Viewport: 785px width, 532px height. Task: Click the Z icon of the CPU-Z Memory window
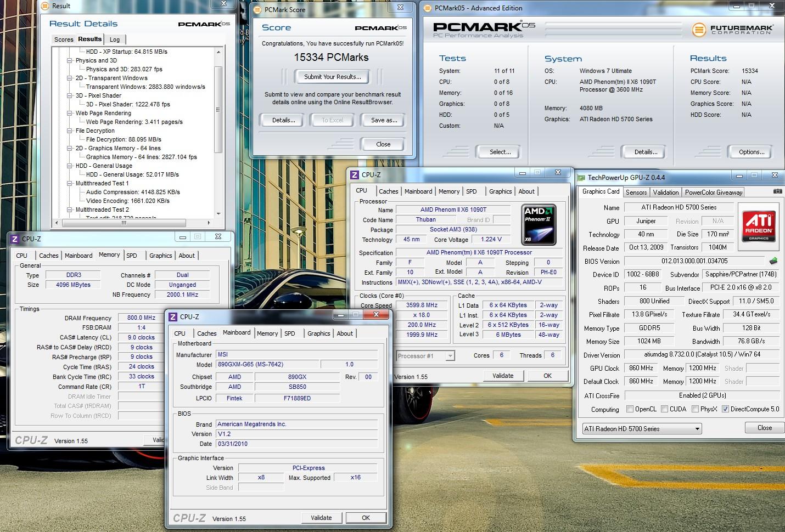[14, 239]
